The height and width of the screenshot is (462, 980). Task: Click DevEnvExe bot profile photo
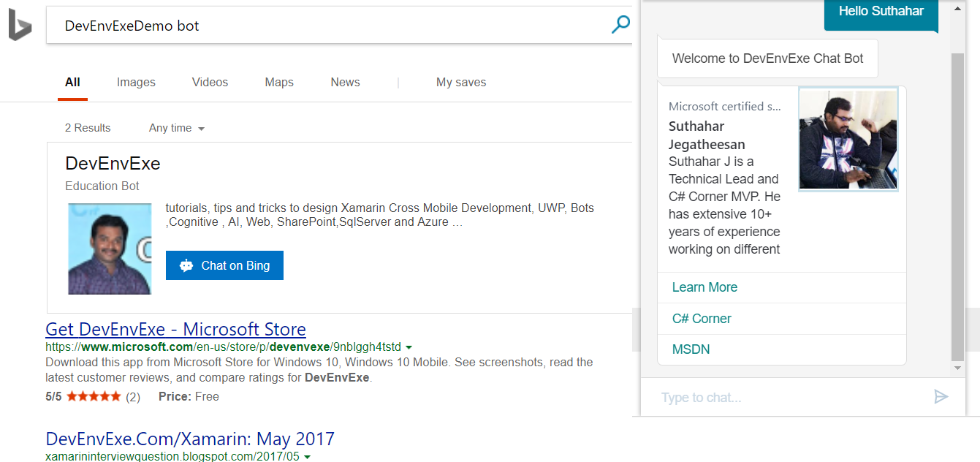coord(110,249)
